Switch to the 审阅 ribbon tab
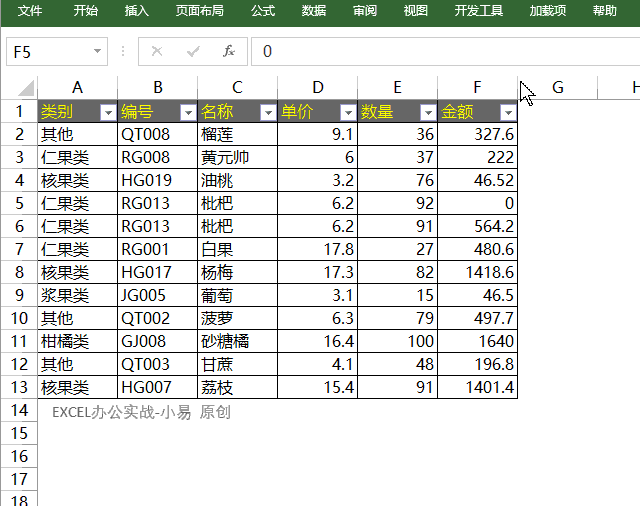 [x=365, y=11]
